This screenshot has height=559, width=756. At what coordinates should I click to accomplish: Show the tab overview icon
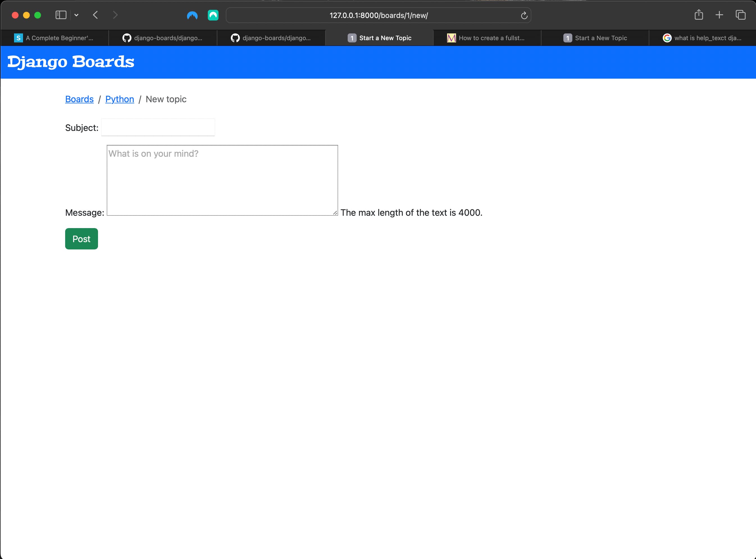(x=741, y=15)
